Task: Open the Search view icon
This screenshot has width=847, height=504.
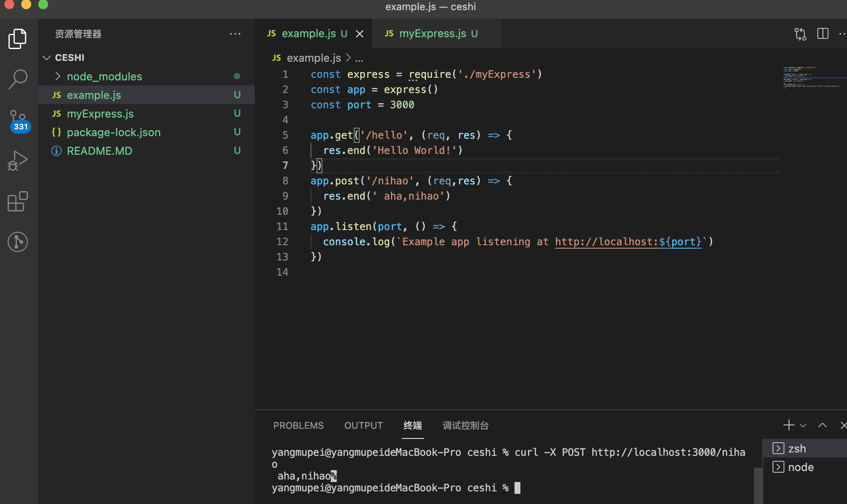Action: pos(18,79)
